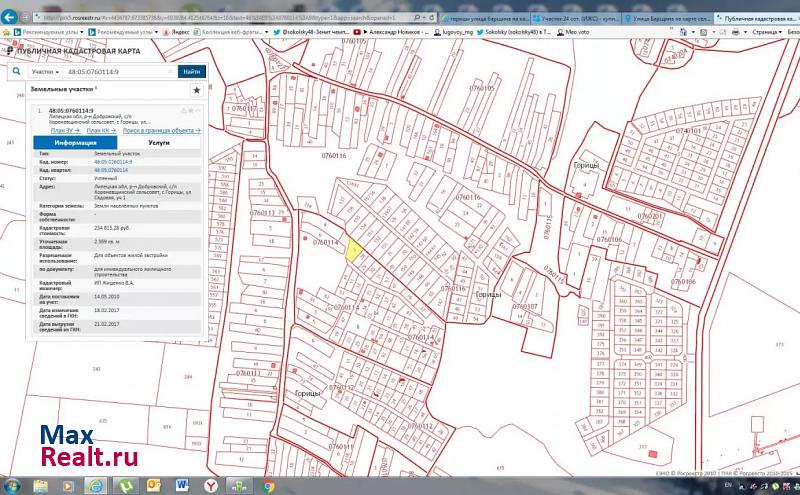Select the Информация tab
The image size is (800, 495).
pos(75,143)
